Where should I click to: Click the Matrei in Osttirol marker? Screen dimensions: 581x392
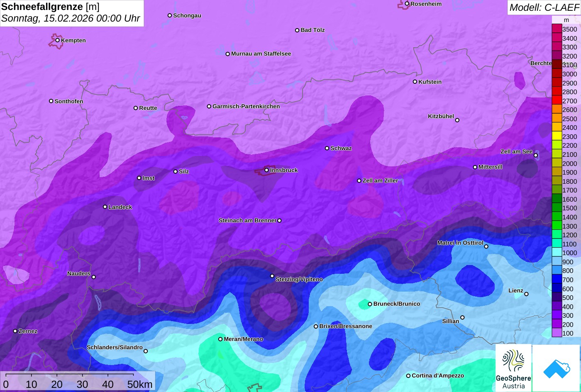[486, 246]
